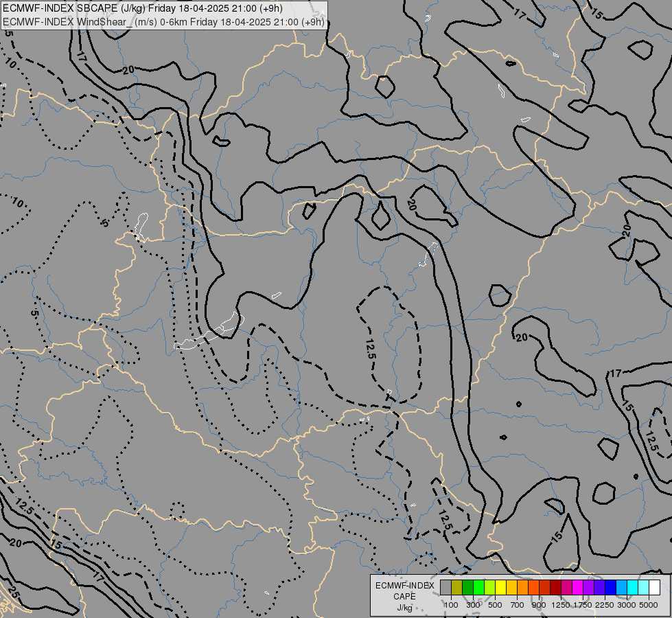Select the pure yellow legend swatch

[500, 587]
